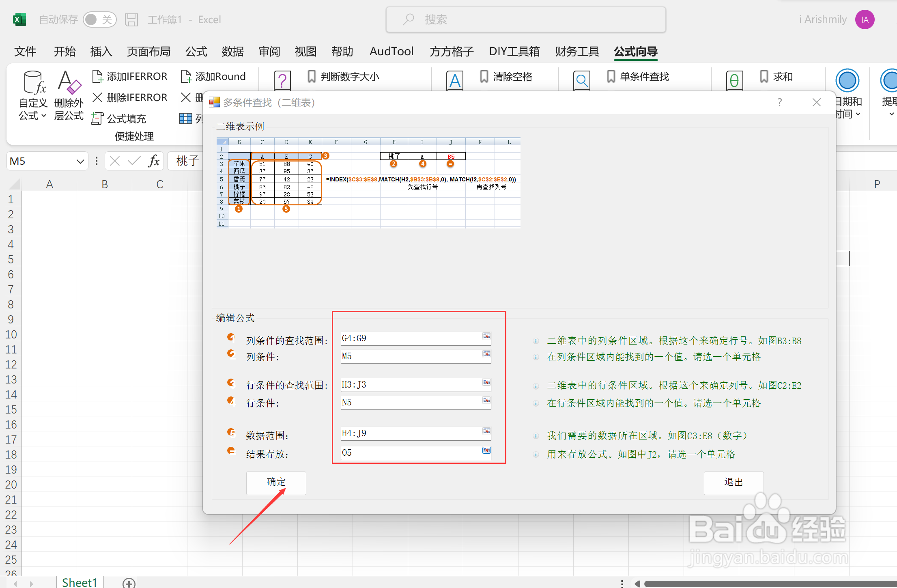This screenshot has width=897, height=588.
Task: Click range selector icon for H4:J9 field
Action: 486,431
